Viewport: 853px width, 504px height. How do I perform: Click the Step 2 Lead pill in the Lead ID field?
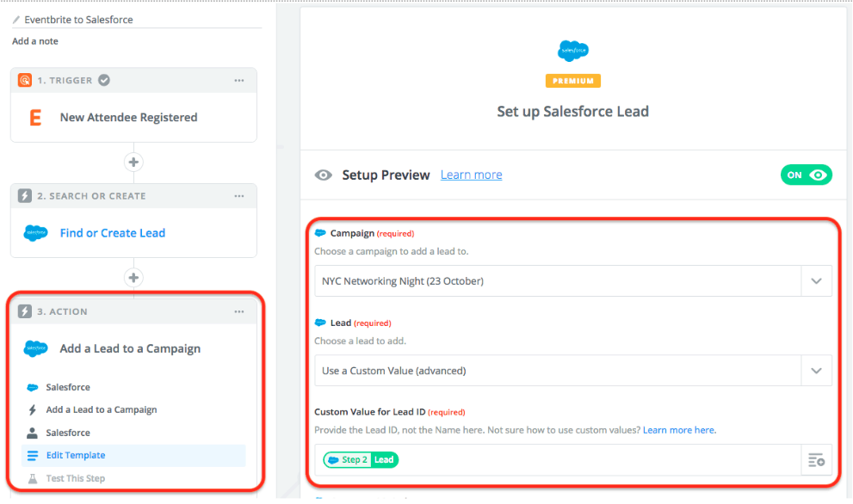[360, 459]
